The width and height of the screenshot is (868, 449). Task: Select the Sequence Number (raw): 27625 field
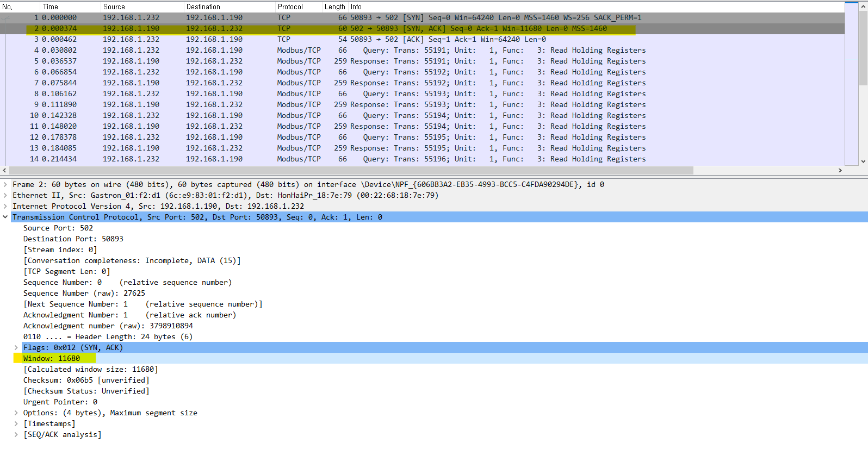tap(84, 293)
